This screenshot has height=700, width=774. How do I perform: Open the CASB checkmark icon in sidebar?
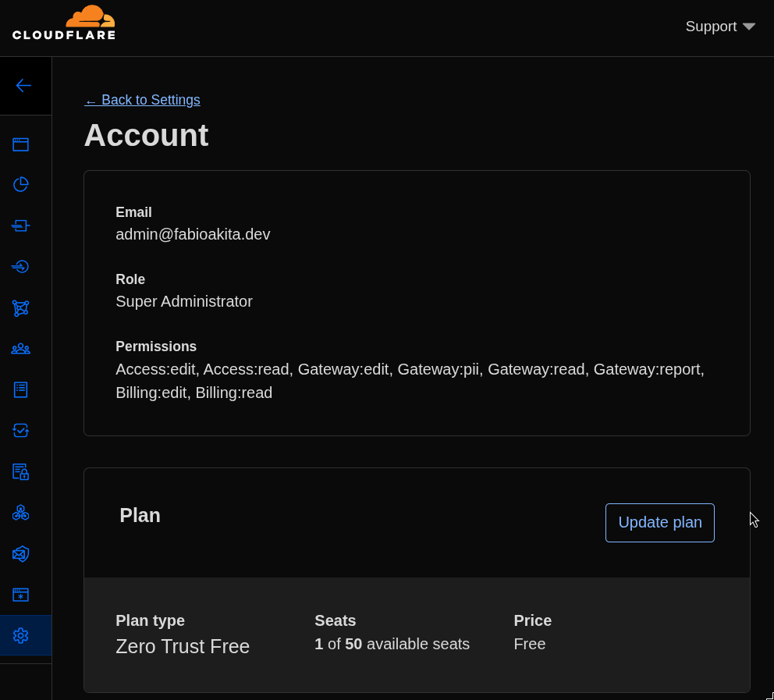coord(21,431)
